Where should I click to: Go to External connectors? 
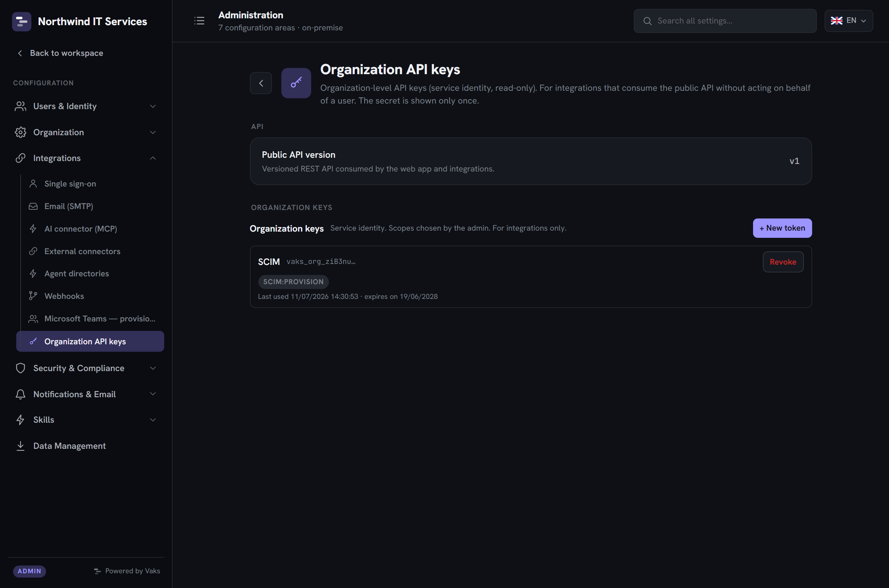click(90, 251)
